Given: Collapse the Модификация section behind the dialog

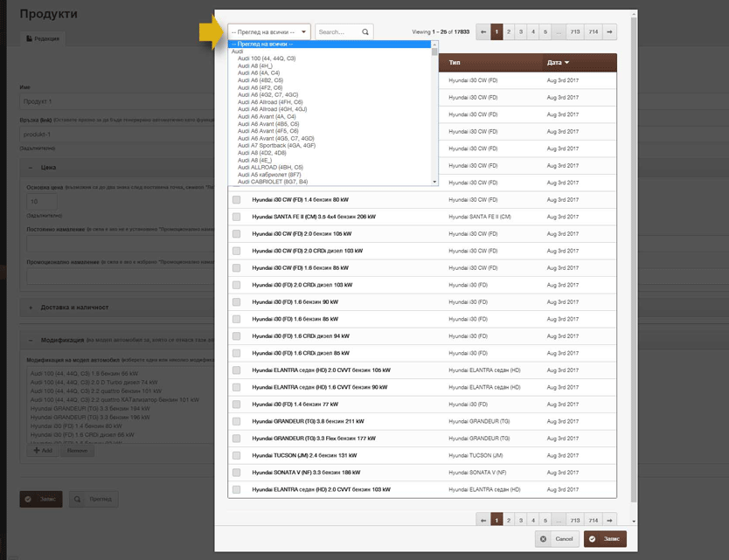Looking at the screenshot, I should tap(31, 340).
